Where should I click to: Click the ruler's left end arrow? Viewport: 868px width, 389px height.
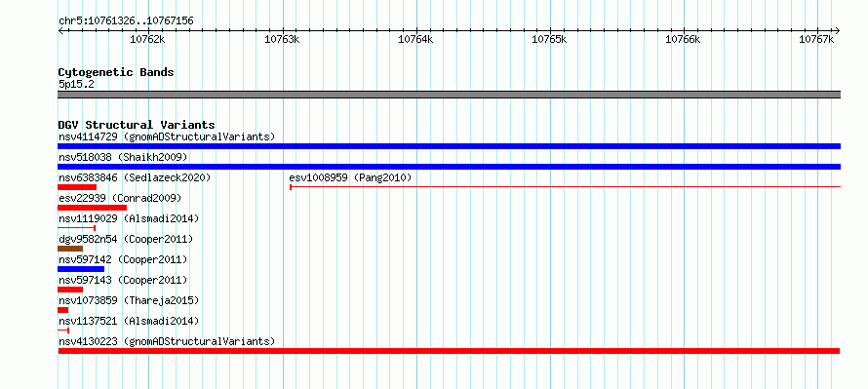[60, 30]
